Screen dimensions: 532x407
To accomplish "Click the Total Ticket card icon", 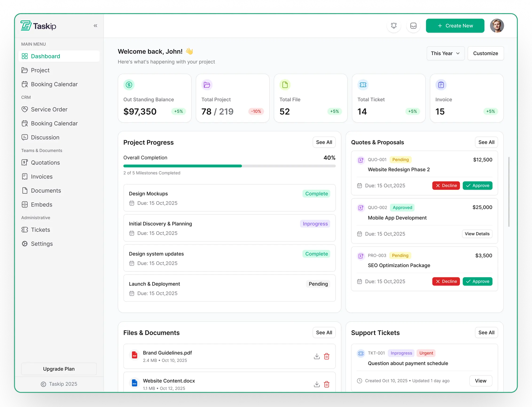I will tap(363, 85).
